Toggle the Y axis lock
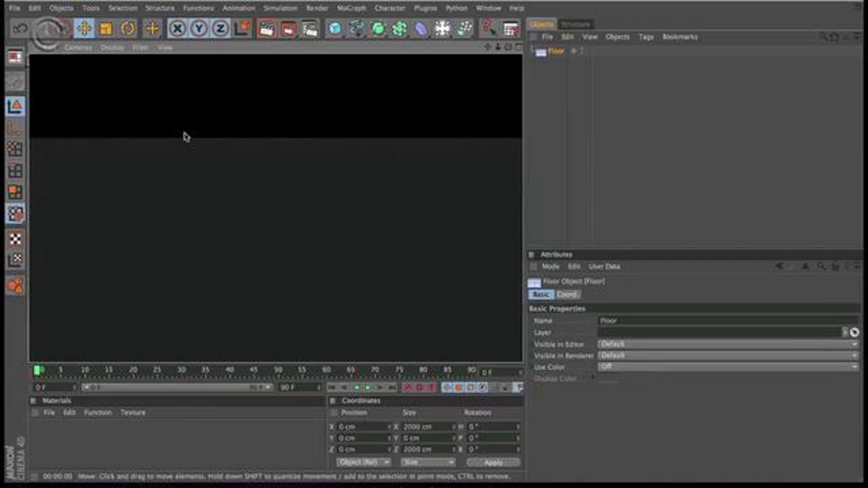This screenshot has width=868, height=488. tap(199, 28)
